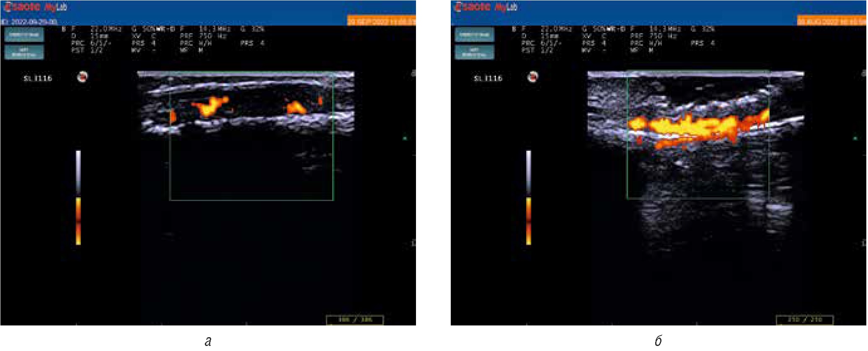The width and height of the screenshot is (868, 351).
Task: Select the frame counter box in left panel
Action: pos(354,320)
